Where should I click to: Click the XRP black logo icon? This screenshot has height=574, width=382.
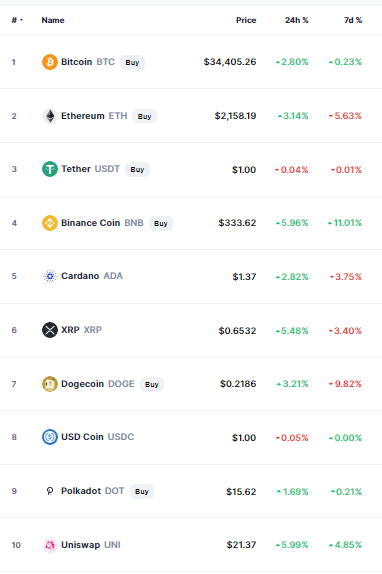tap(50, 330)
